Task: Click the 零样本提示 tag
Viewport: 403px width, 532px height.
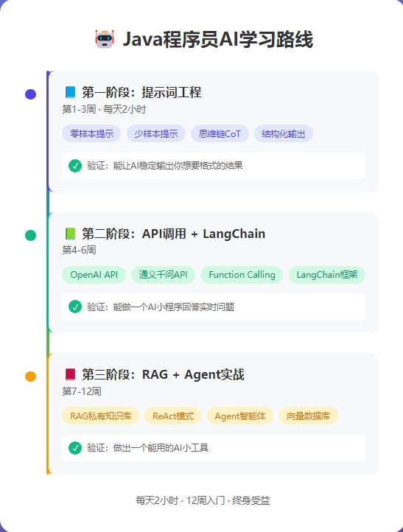Action: pos(91,133)
